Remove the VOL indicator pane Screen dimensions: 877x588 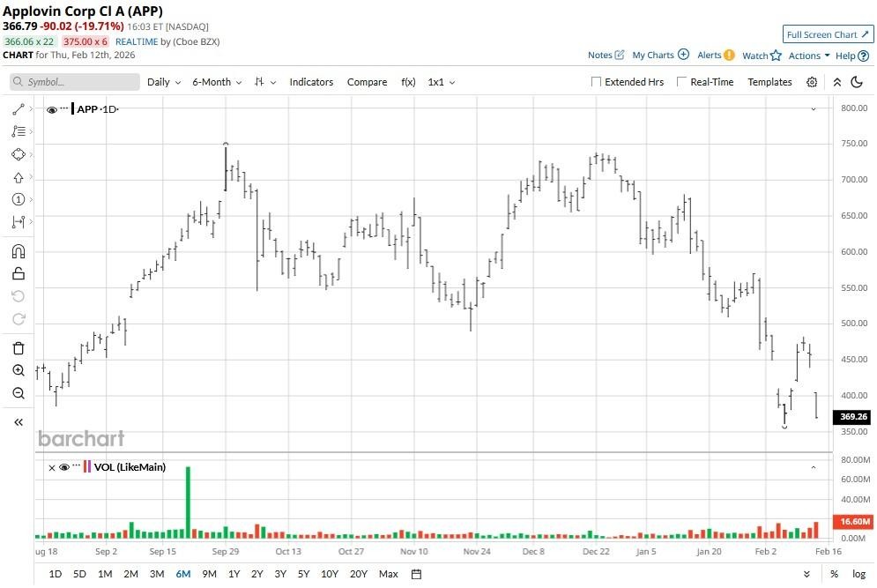point(51,468)
